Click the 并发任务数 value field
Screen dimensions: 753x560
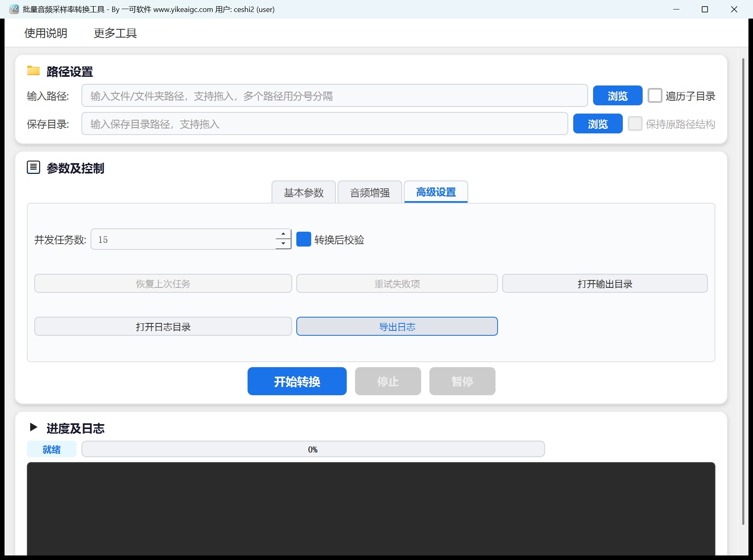point(183,239)
